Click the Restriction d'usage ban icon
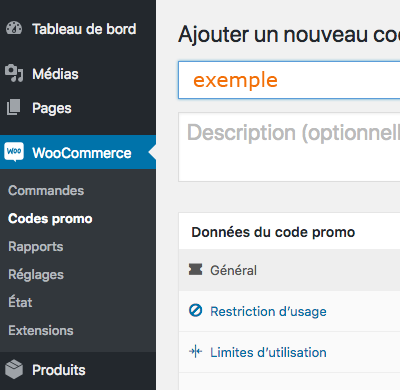Image resolution: width=400 pixels, height=390 pixels. pyautogui.click(x=195, y=310)
